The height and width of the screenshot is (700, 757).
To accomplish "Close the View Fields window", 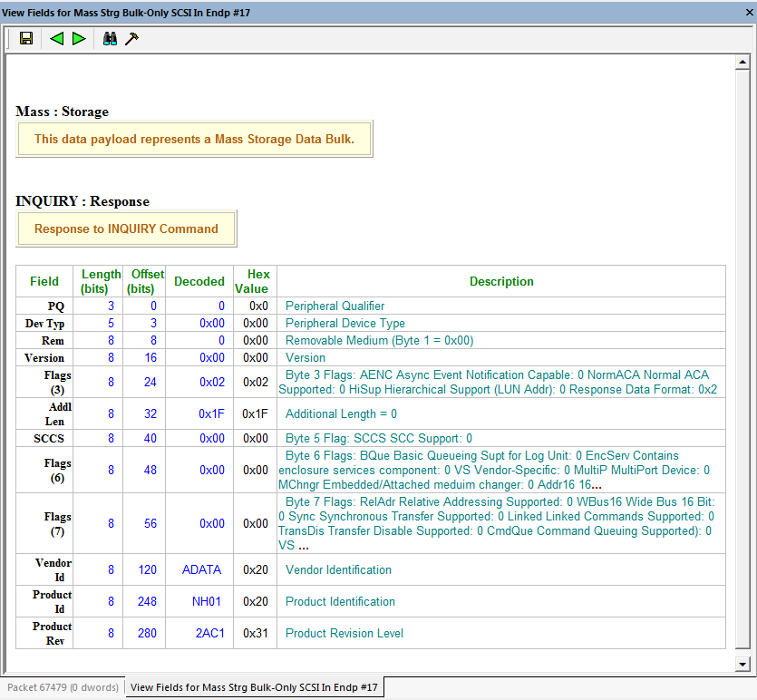I will click(x=749, y=12).
